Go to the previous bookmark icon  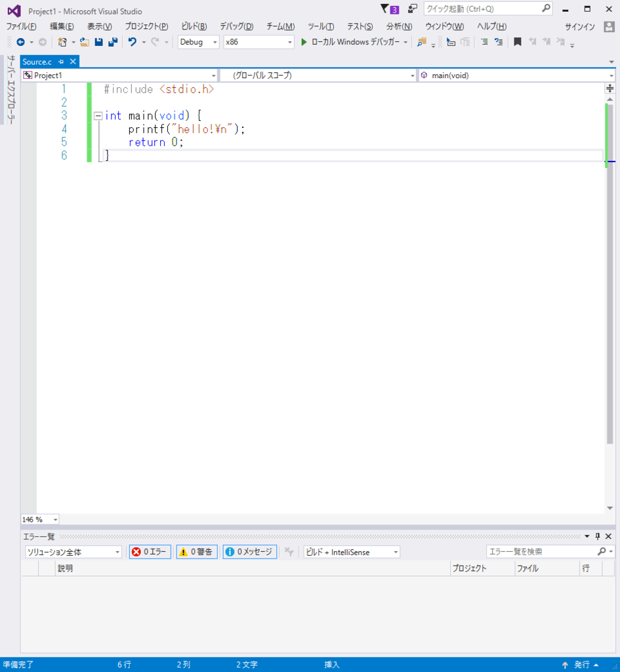pyautogui.click(x=533, y=42)
